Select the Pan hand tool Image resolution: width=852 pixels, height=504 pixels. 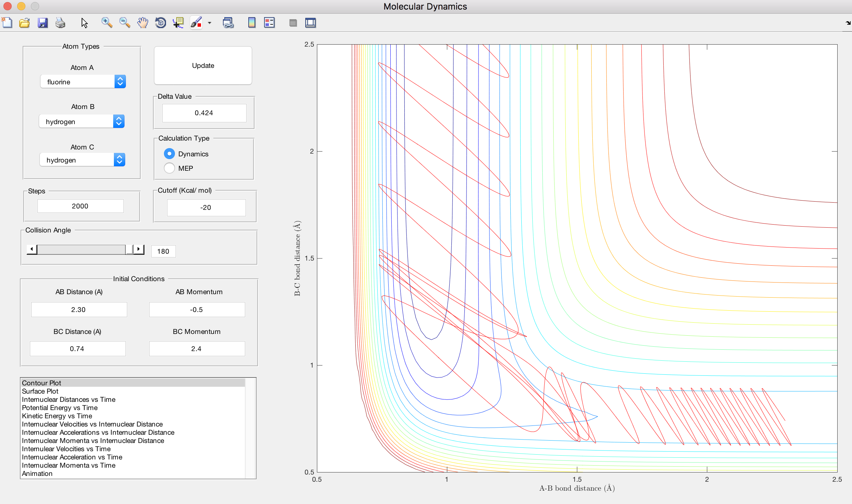click(143, 23)
